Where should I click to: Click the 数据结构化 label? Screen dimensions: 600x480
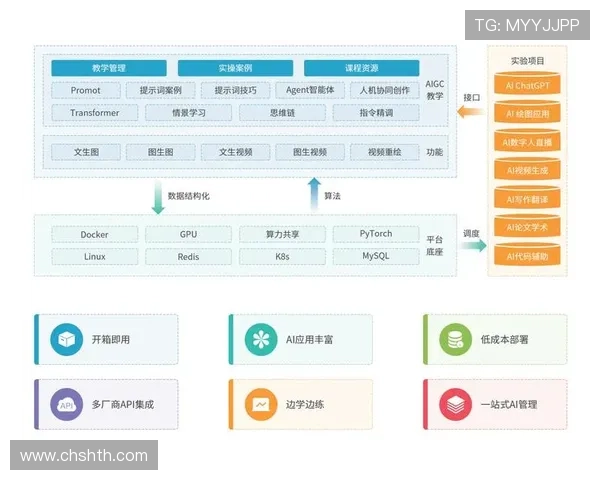189,196
